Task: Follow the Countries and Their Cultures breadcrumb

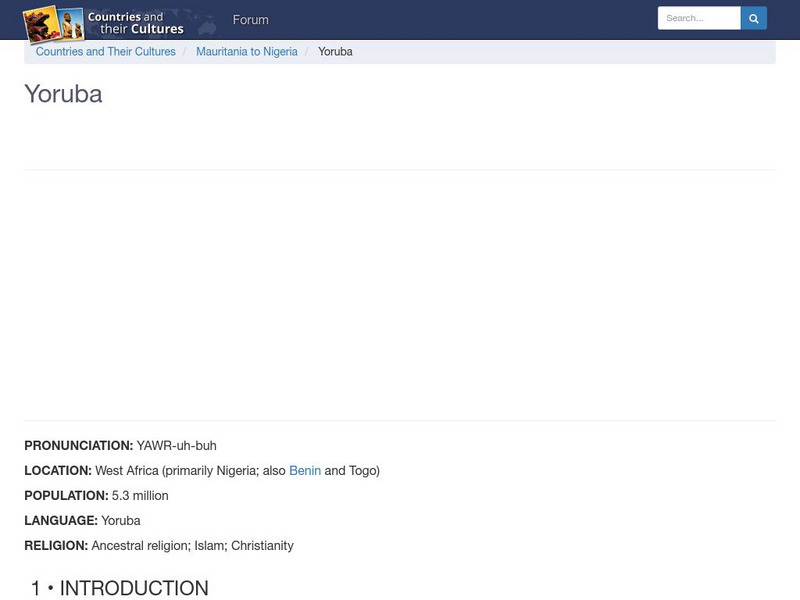Action: coord(106,52)
